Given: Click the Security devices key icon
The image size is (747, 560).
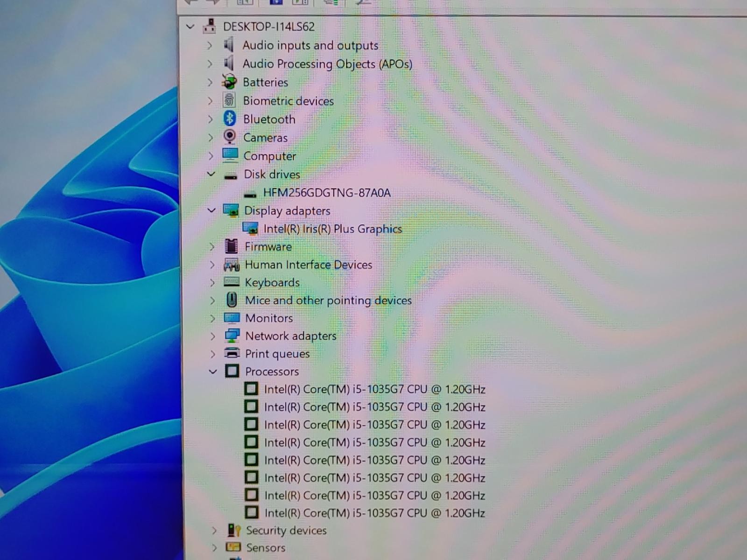Looking at the screenshot, I should (x=234, y=530).
